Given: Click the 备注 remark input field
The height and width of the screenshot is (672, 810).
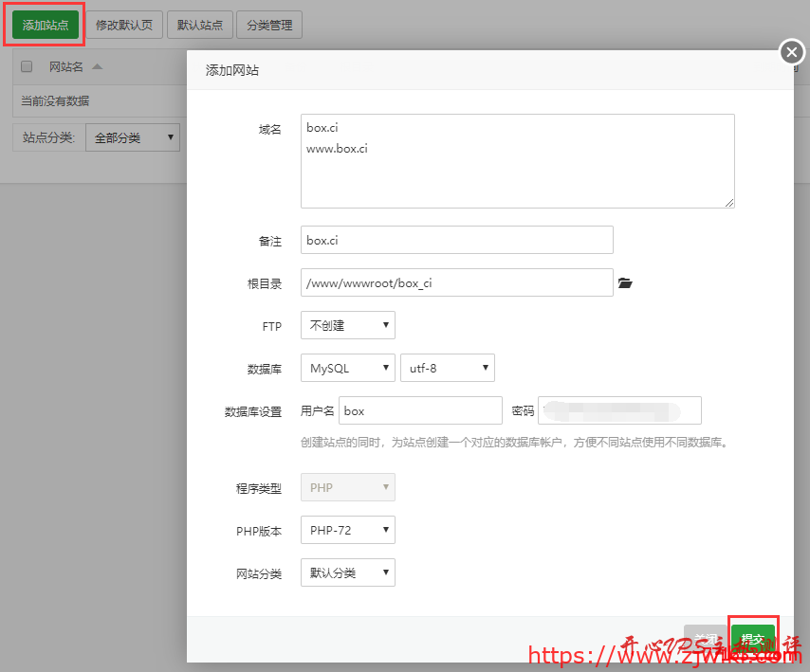Looking at the screenshot, I should tap(455, 240).
